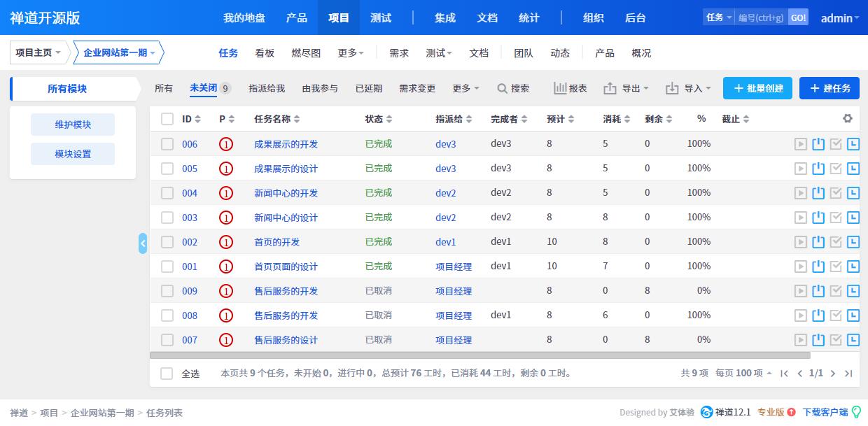Check the box for task 006
868x426 pixels.
coord(167,144)
